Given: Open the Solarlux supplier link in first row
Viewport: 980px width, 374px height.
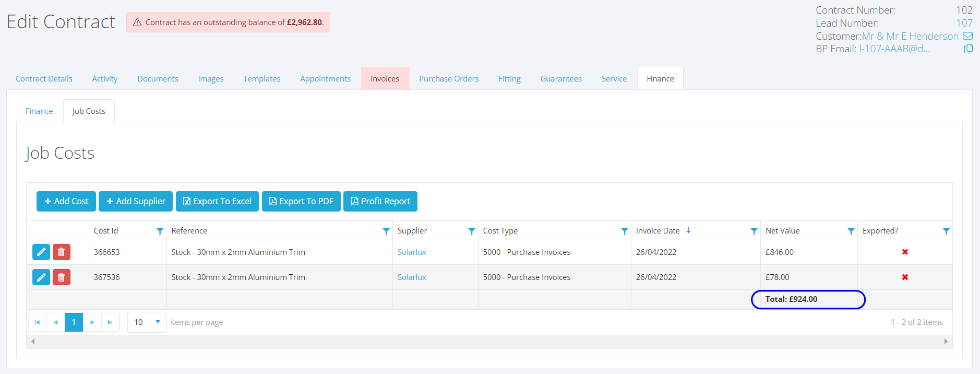Looking at the screenshot, I should pyautogui.click(x=412, y=252).
